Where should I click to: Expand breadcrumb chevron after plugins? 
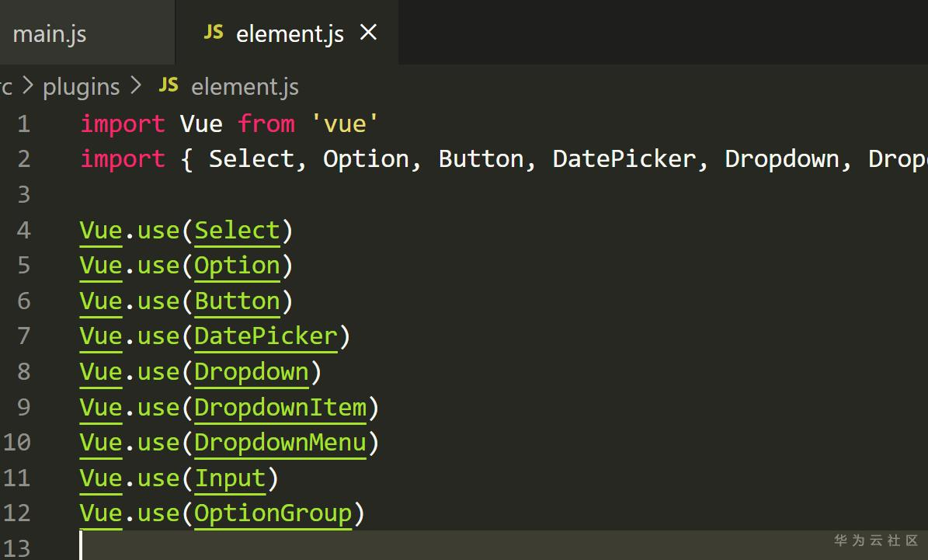coord(137,86)
